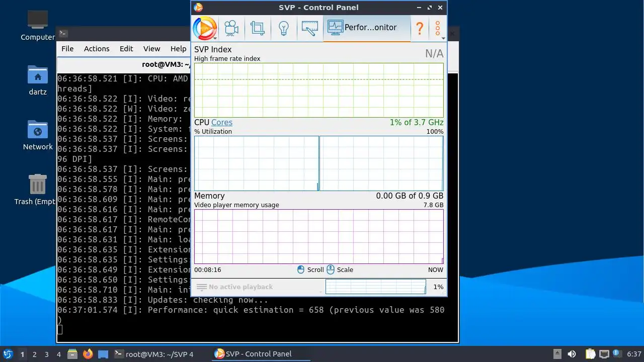Switch to workspace 4
Screen dimensions: 644x362
pyautogui.click(x=58, y=354)
